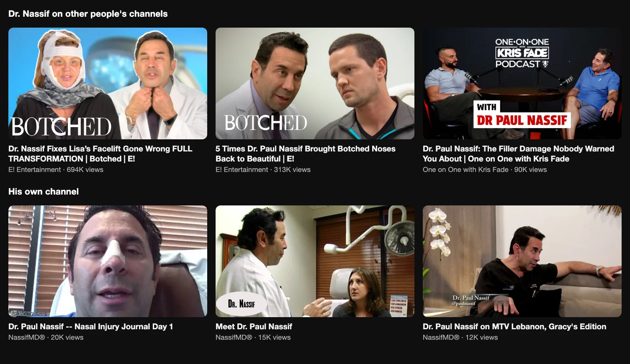This screenshot has height=364, width=630.
Task: Click 'E! Entertainment · 694K views' channel text
Action: click(56, 169)
